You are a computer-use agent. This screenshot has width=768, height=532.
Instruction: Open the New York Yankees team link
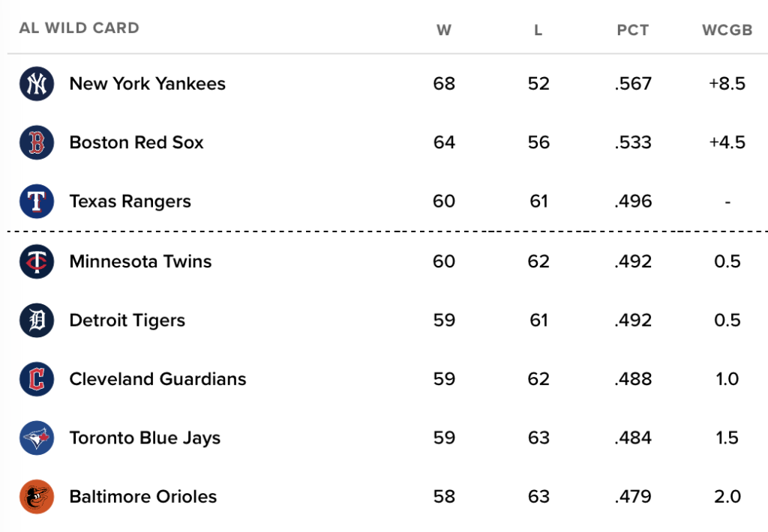point(148,84)
